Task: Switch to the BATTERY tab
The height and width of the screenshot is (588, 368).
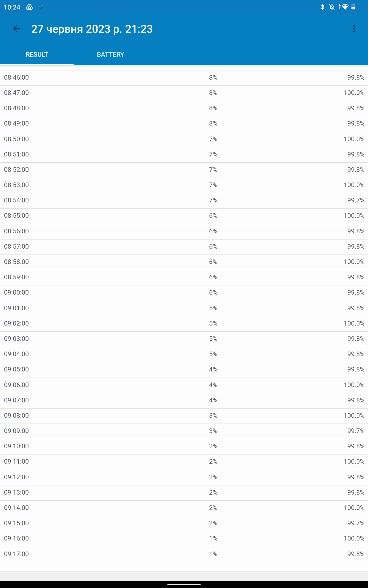Action: [x=110, y=55]
